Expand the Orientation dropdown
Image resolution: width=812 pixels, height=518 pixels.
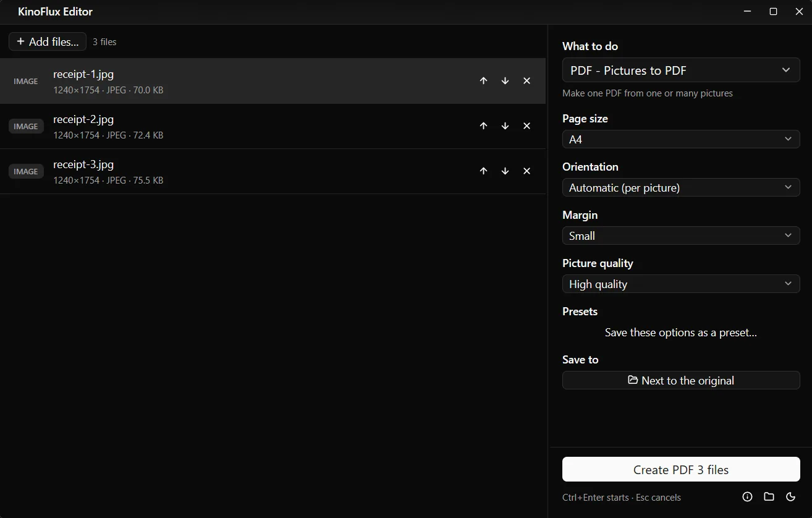(681, 188)
